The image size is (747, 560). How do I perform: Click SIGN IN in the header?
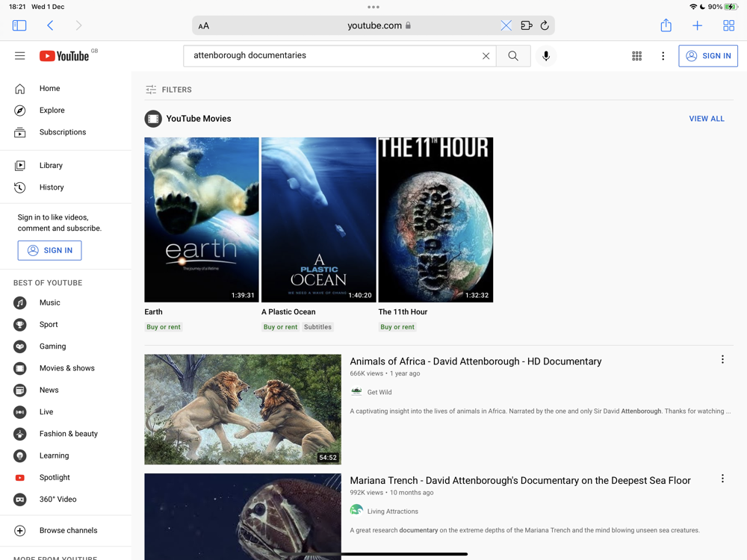(x=708, y=56)
